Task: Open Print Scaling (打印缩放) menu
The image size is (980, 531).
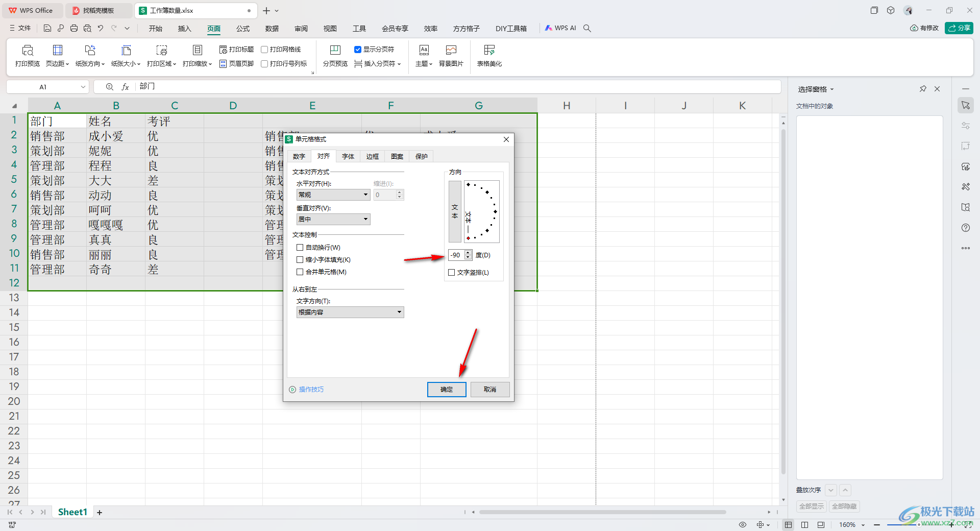Action: (197, 56)
